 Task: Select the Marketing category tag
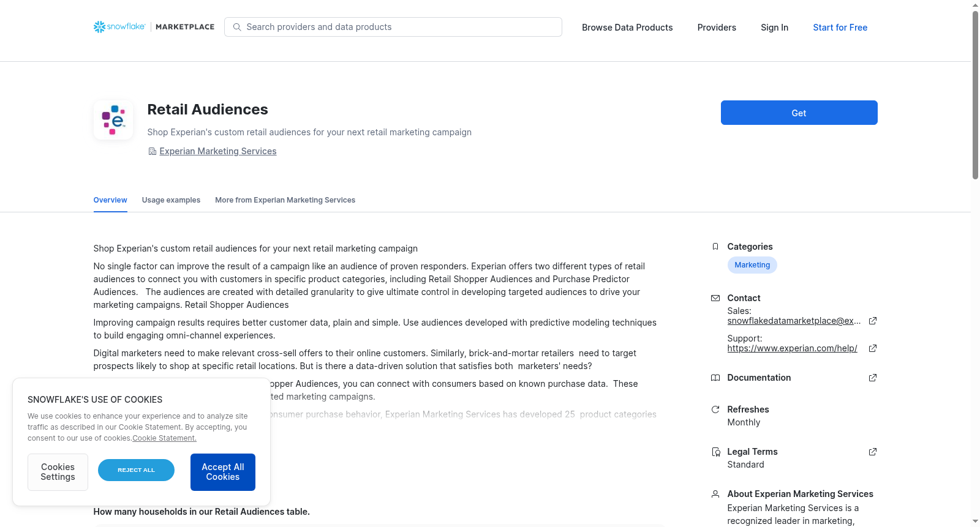[752, 265]
